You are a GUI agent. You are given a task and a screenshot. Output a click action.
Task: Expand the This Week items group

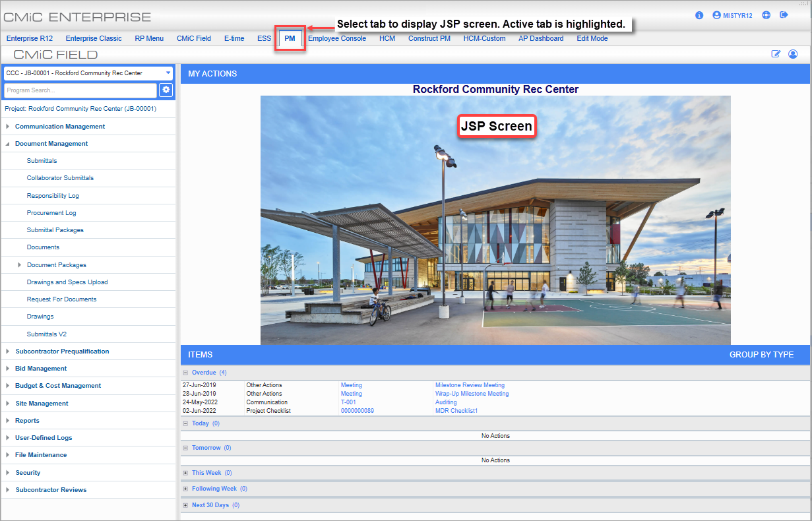click(x=185, y=472)
